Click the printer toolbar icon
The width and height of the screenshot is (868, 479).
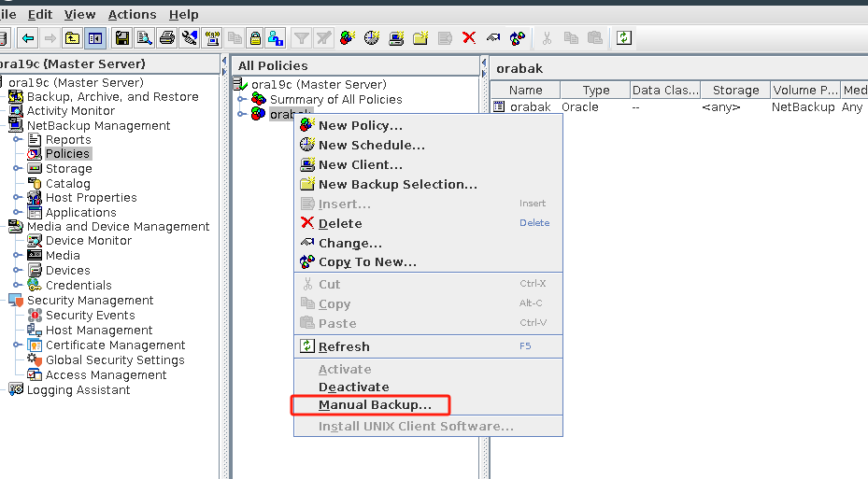pyautogui.click(x=166, y=38)
